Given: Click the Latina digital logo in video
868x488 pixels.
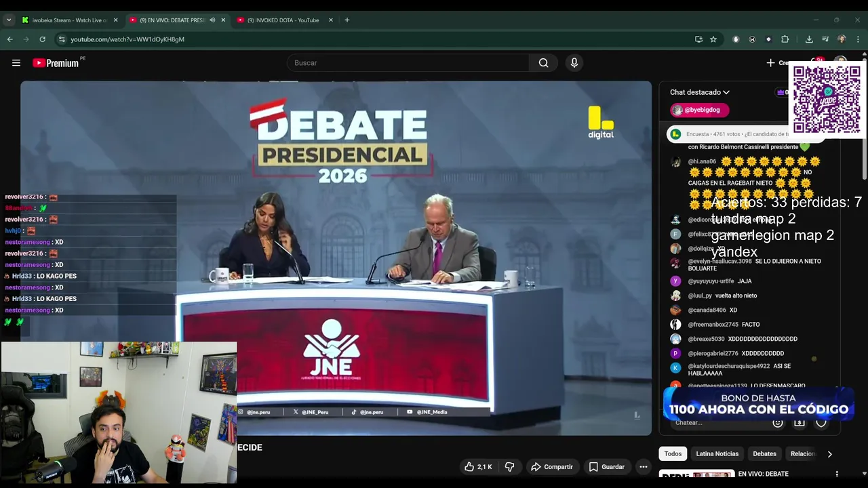Looking at the screenshot, I should [601, 123].
